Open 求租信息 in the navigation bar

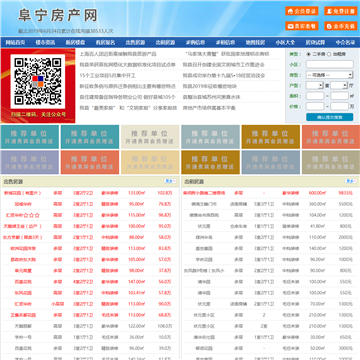225,42
